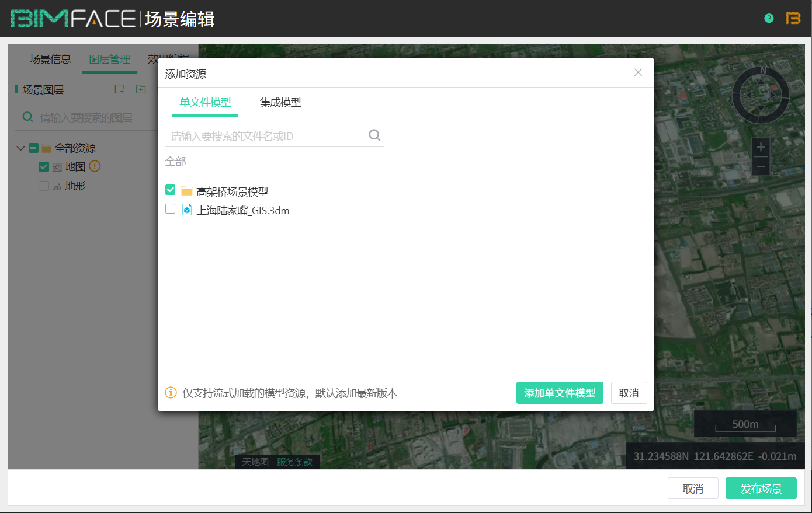The width and height of the screenshot is (812, 513).
Task: Open the help icon in the top bar
Action: tap(769, 18)
